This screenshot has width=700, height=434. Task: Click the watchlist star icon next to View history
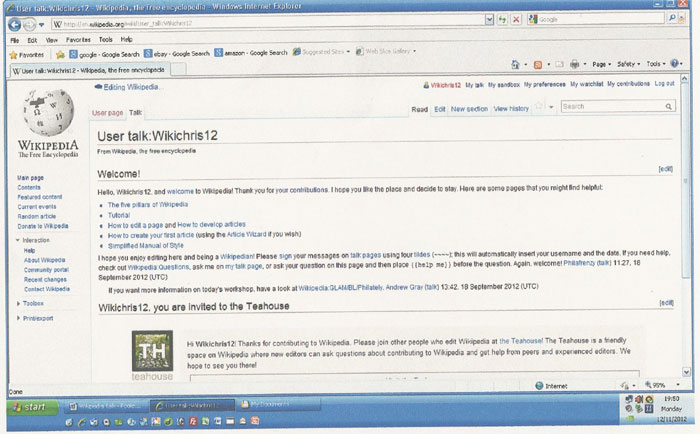point(539,106)
